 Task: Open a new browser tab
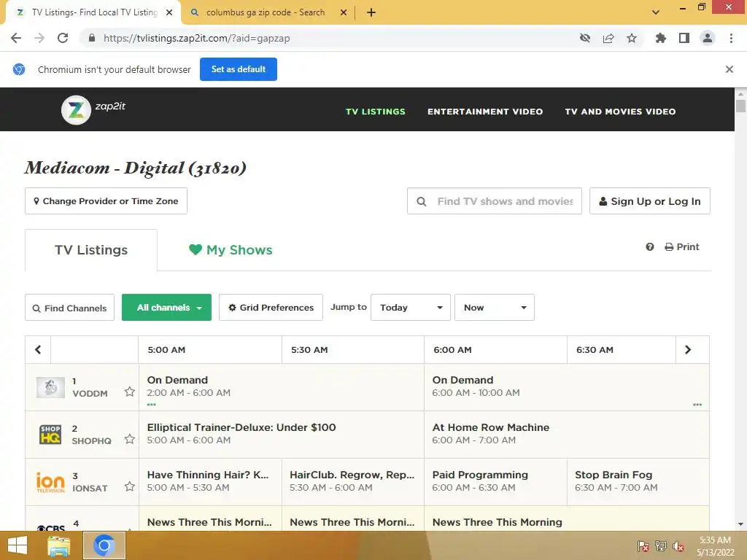point(371,13)
